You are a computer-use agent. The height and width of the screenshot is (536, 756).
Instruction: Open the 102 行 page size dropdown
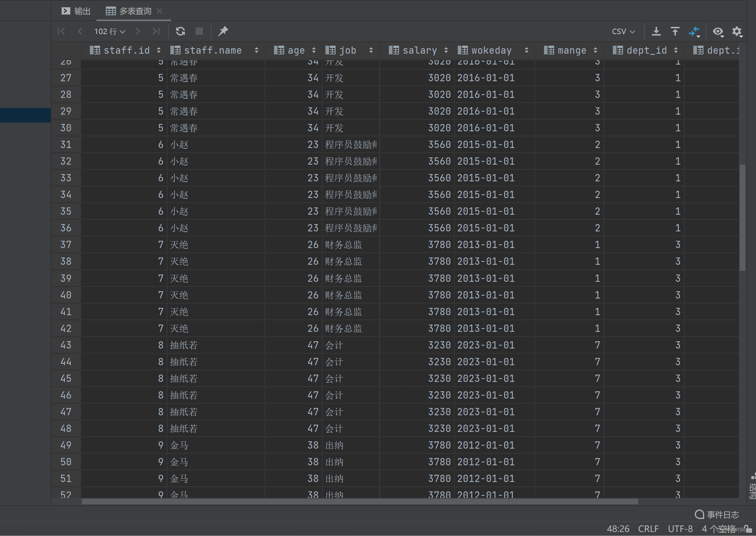109,32
